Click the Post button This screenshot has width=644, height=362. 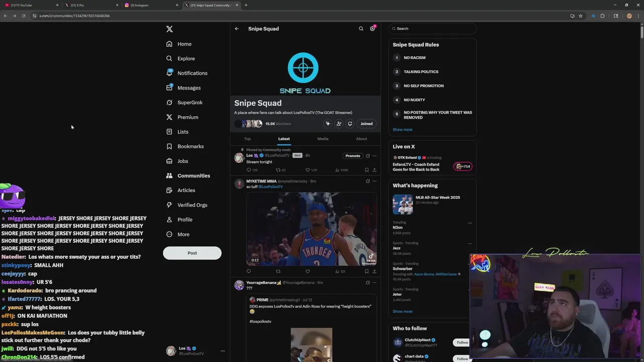192,253
